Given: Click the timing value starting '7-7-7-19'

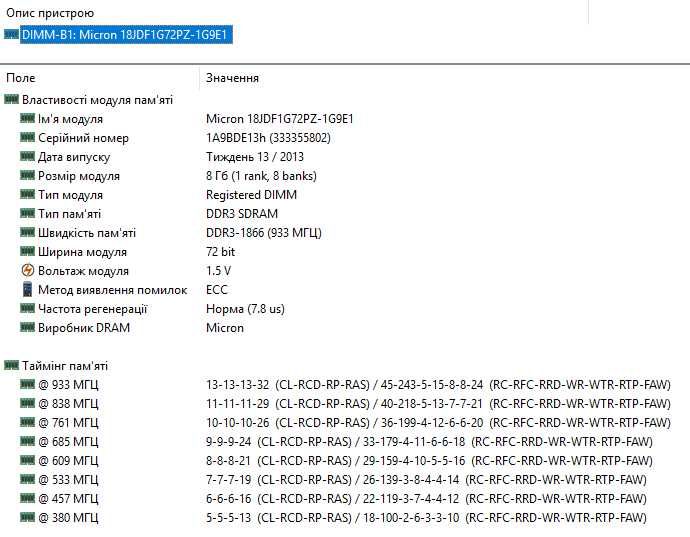Looking at the screenshot, I should tap(426, 480).
